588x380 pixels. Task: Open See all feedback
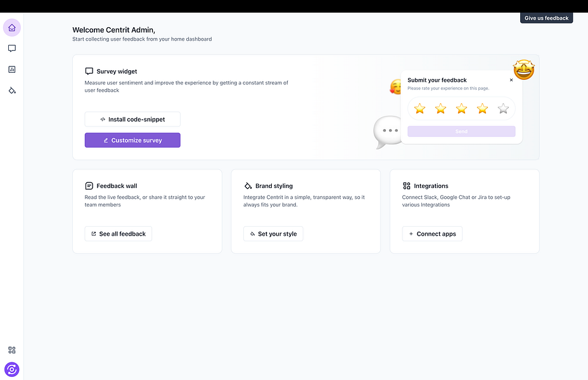pyautogui.click(x=118, y=234)
